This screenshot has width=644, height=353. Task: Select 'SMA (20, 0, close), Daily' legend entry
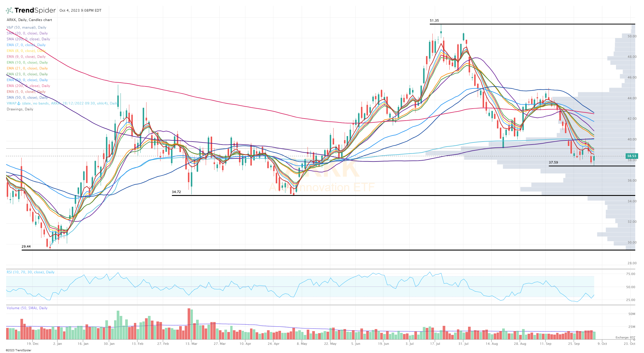coord(27,33)
